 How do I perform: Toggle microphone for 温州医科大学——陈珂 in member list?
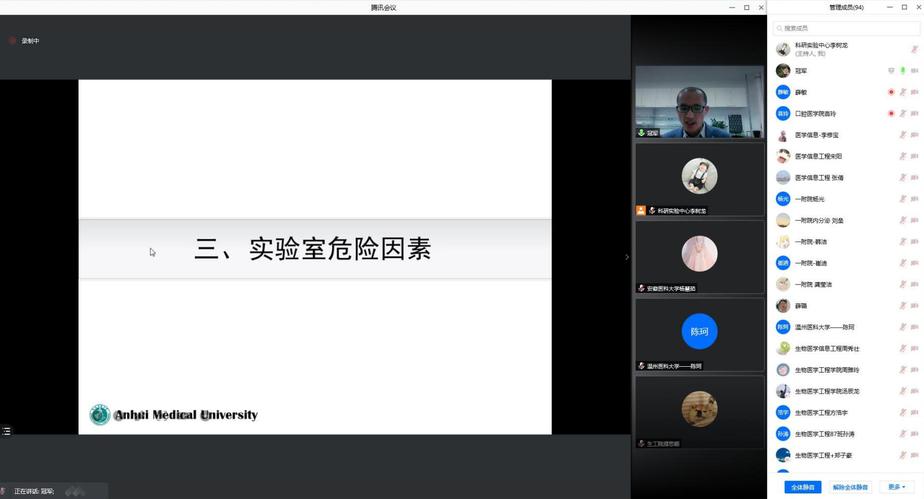coord(903,327)
